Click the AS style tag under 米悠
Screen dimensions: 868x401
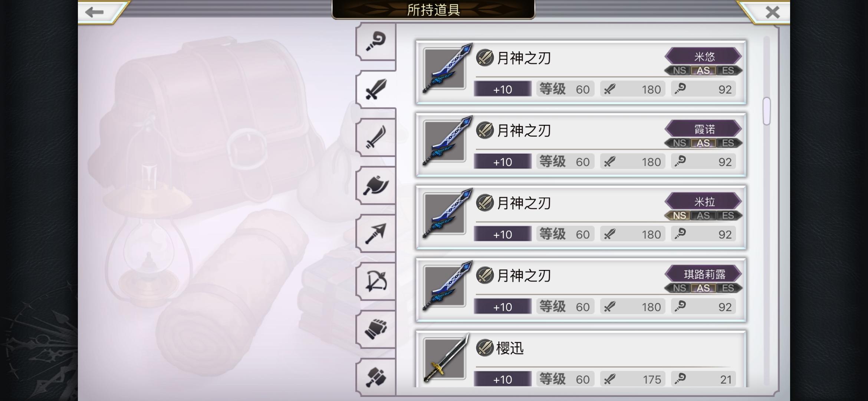coord(703,71)
